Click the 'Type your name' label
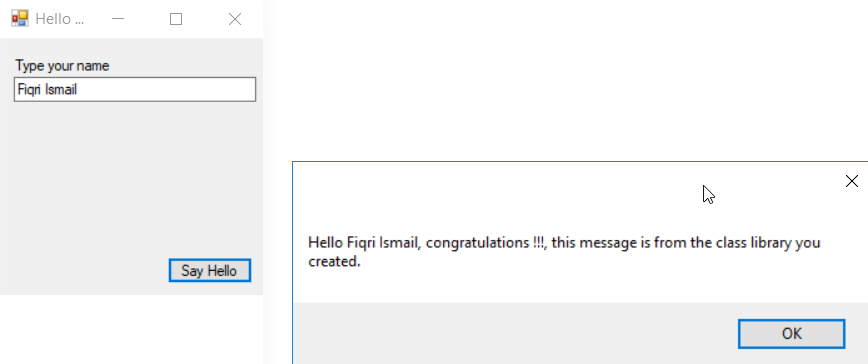The image size is (868, 364). coord(62,66)
